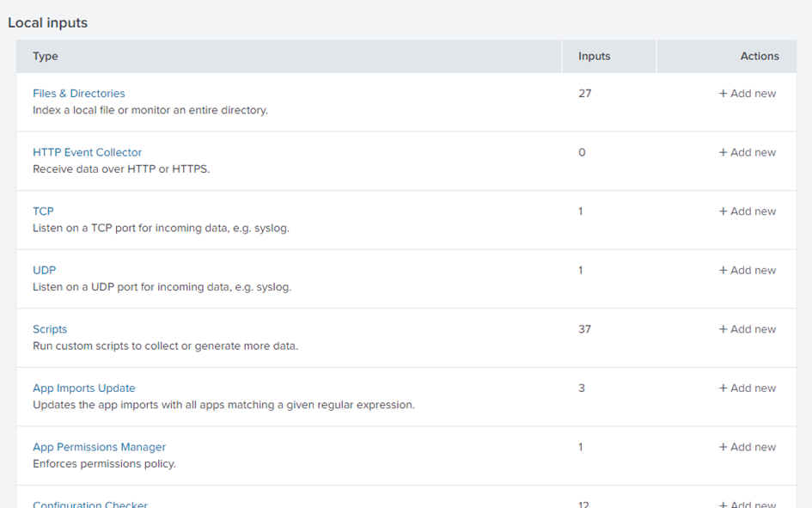Add new HTTP Event Collector input
The height and width of the screenshot is (508, 812).
coord(748,153)
